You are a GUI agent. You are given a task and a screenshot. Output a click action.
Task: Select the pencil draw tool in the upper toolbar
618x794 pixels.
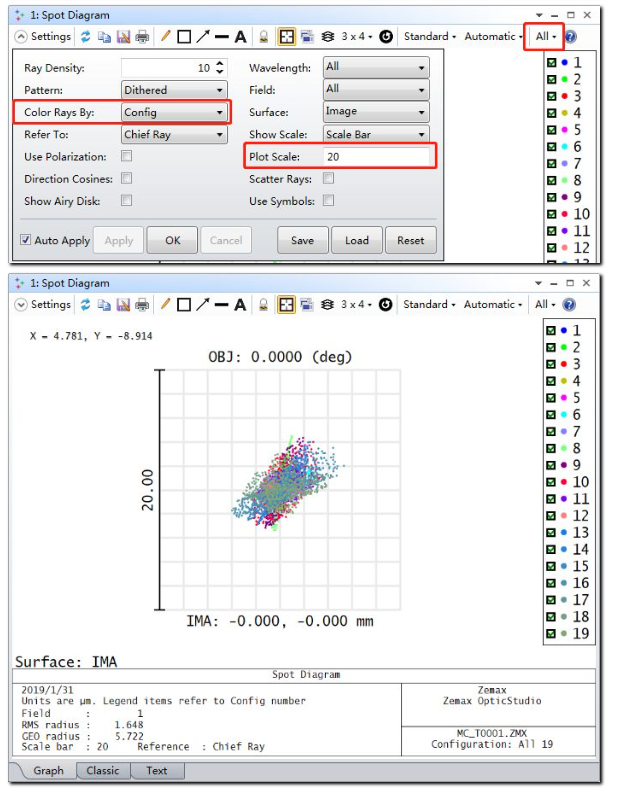(166, 37)
